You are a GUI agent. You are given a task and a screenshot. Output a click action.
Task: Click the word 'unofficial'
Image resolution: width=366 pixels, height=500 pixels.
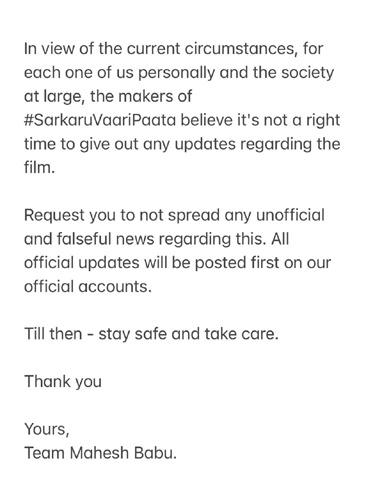coord(290,215)
